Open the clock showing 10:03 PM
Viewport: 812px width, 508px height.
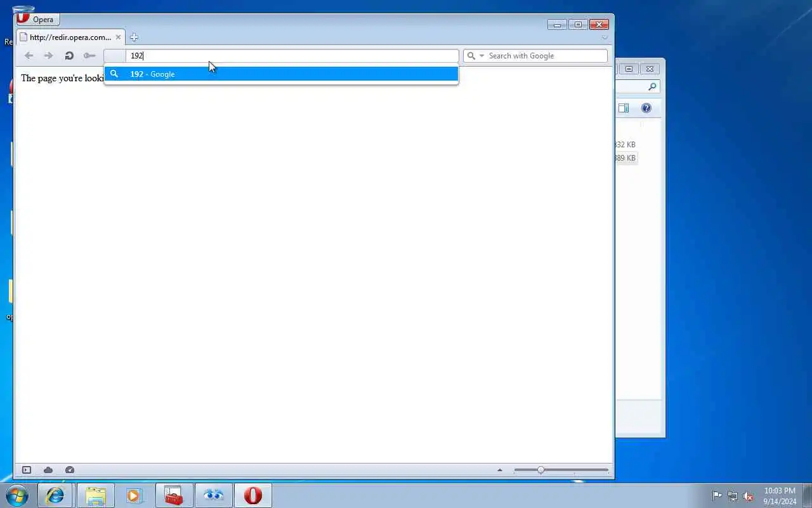coord(780,496)
